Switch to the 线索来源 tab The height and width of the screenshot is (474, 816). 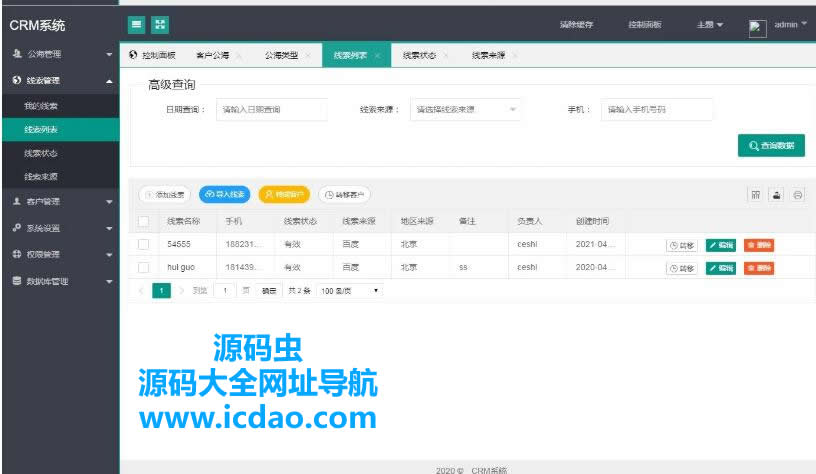(x=488, y=55)
